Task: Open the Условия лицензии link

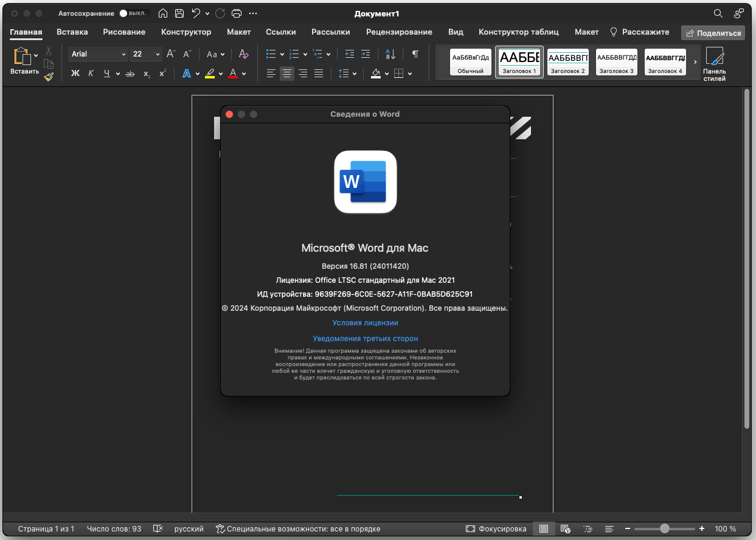Action: pos(365,323)
